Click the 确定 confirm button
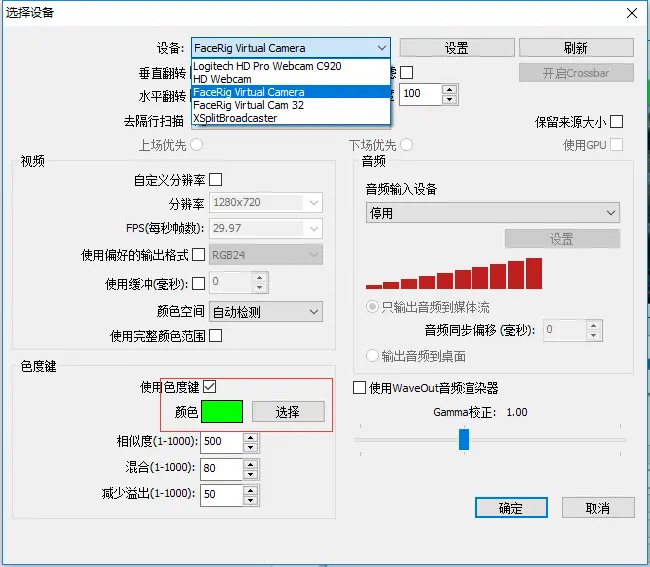The image size is (650, 567). point(511,508)
